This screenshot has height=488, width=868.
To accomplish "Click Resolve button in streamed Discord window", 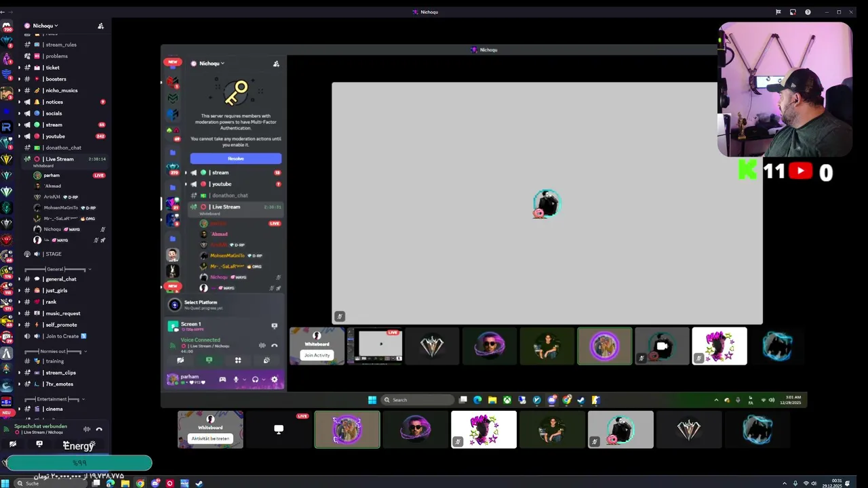I will click(235, 159).
